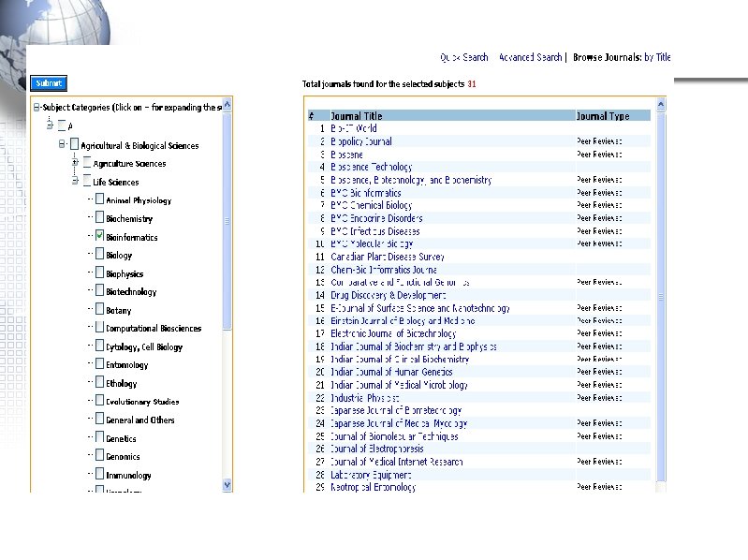Viewport: 748px width, 560px height.
Task: Check the Genomics checkbox
Action: (99, 455)
